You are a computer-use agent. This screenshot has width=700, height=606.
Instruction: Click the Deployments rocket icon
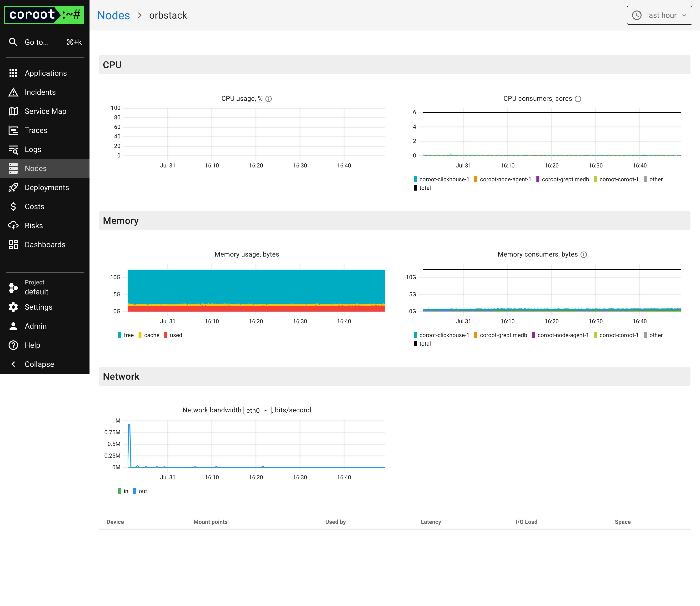click(13, 188)
